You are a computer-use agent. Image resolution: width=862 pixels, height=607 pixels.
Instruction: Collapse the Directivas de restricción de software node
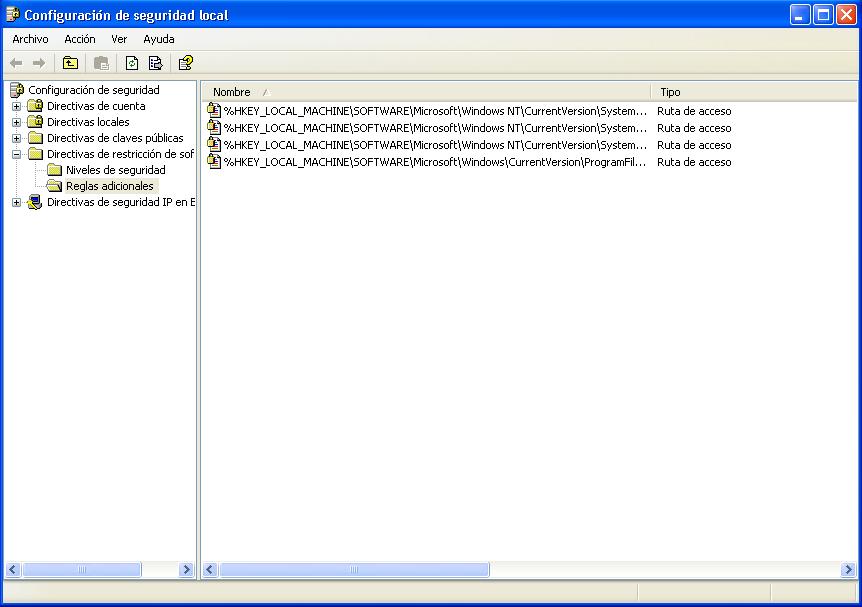(16, 154)
